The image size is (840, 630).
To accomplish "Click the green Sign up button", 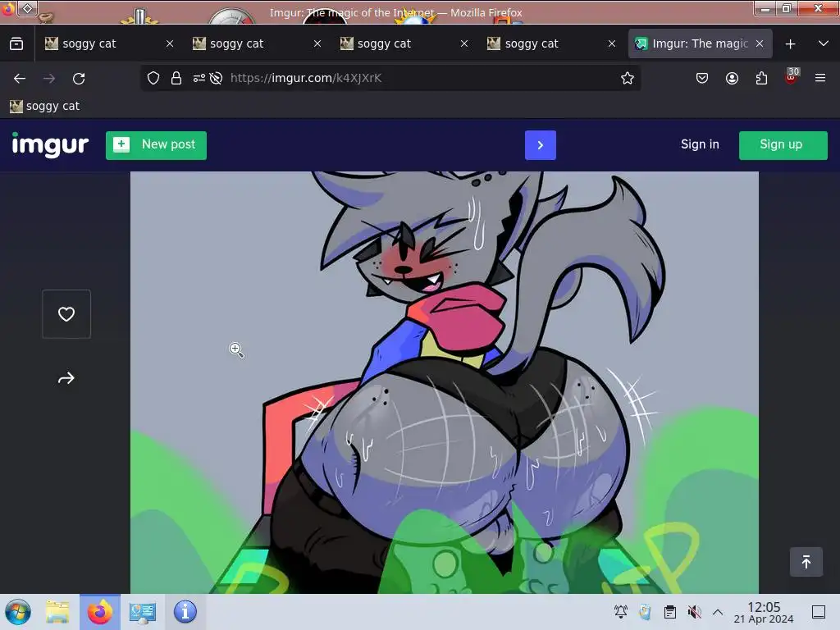I will pos(783,145).
